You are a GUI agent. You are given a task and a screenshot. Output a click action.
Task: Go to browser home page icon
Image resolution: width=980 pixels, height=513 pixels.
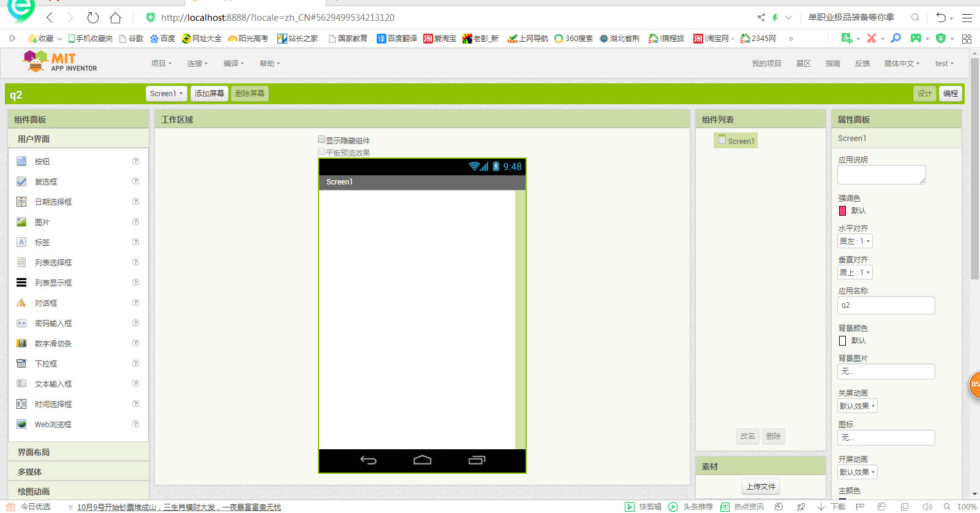(x=115, y=17)
